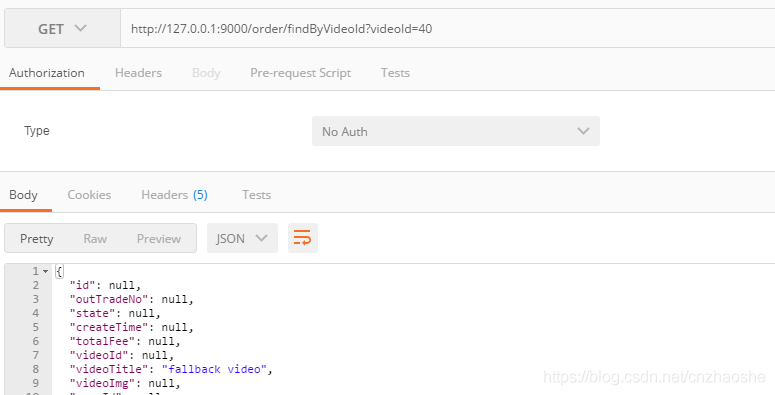This screenshot has width=775, height=395.
Task: Open the request Body tab
Action: (x=206, y=73)
